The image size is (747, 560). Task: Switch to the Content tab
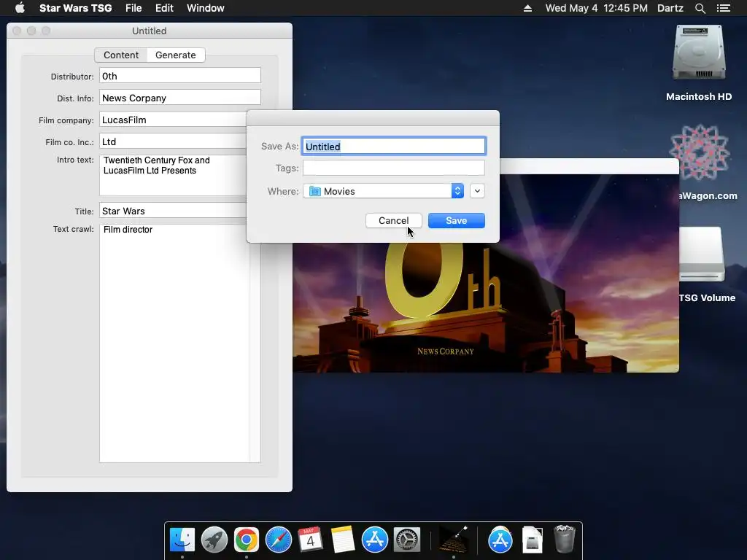point(121,55)
